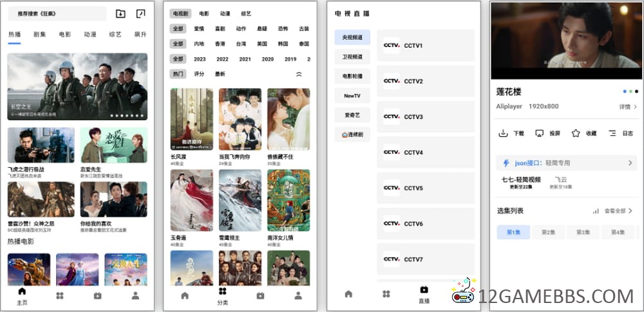Tap house icon in category screen navigation
This screenshot has width=644, height=312.
coord(185,295)
